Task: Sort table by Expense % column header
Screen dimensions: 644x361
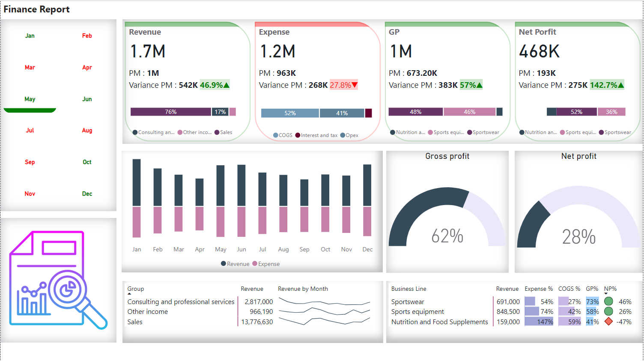Action: 538,289
